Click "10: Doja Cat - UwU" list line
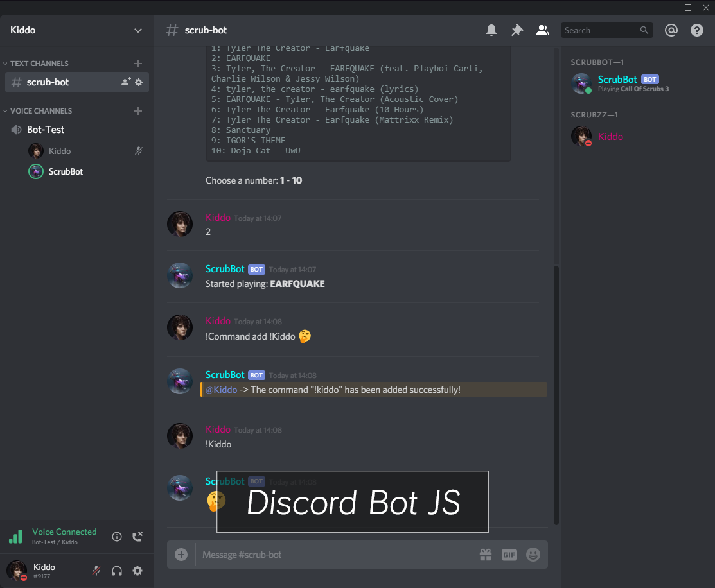This screenshot has height=588, width=715. point(256,151)
